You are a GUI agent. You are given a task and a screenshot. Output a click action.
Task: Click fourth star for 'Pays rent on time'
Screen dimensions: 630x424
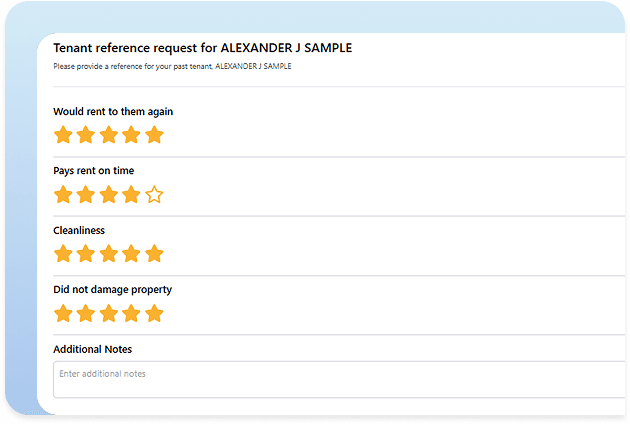pyautogui.click(x=131, y=195)
